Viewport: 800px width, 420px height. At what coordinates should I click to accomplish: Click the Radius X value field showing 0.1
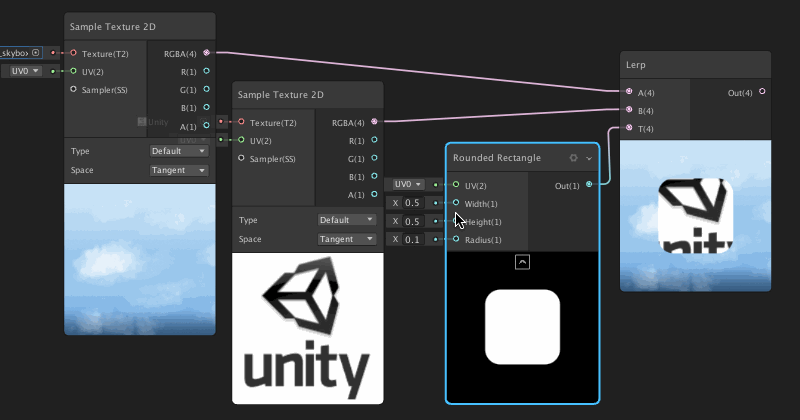point(412,239)
